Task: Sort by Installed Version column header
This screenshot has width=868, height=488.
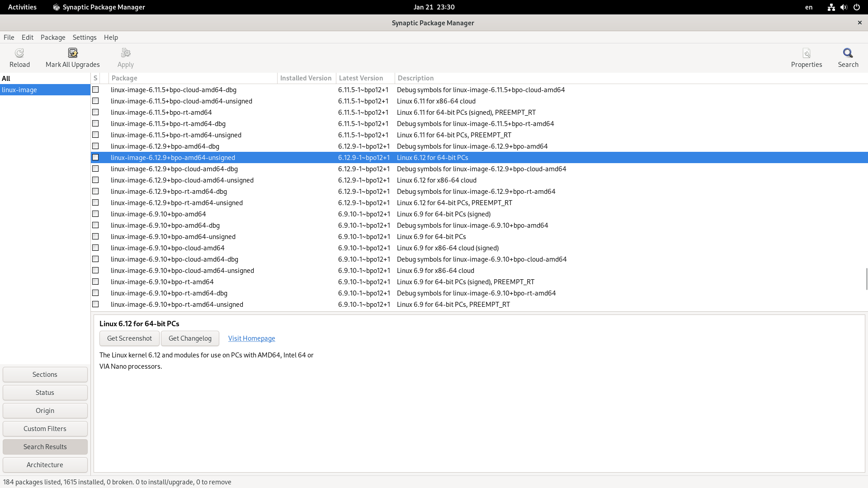Action: [307, 78]
